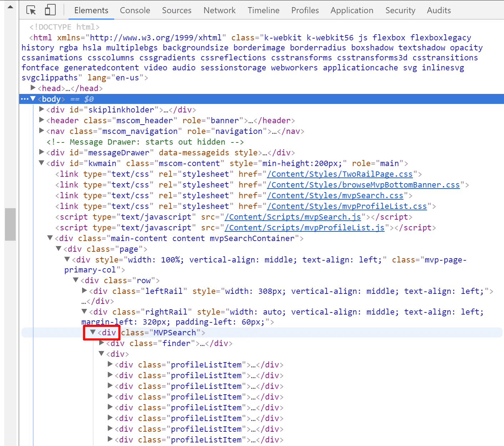Expand the head element node
504x446 pixels.
click(33, 88)
